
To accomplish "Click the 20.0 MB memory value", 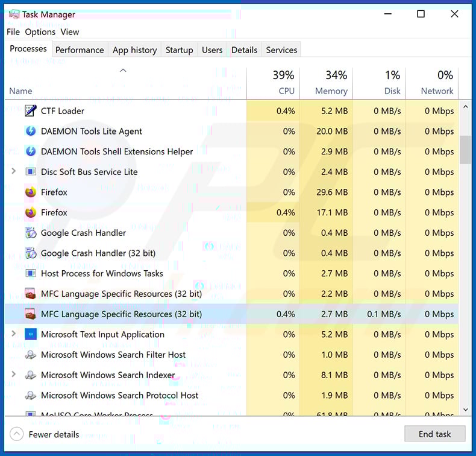I will (x=332, y=131).
